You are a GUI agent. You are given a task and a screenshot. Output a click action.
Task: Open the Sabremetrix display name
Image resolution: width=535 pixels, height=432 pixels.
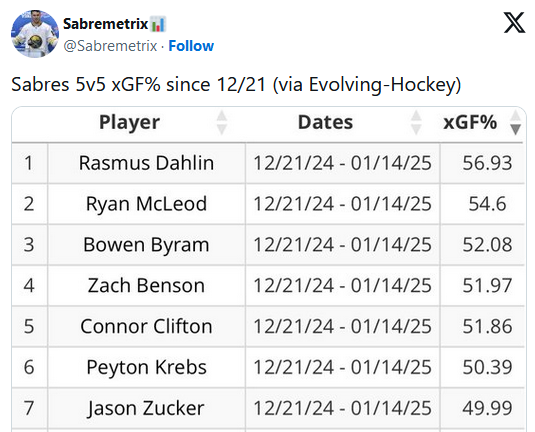[105, 24]
